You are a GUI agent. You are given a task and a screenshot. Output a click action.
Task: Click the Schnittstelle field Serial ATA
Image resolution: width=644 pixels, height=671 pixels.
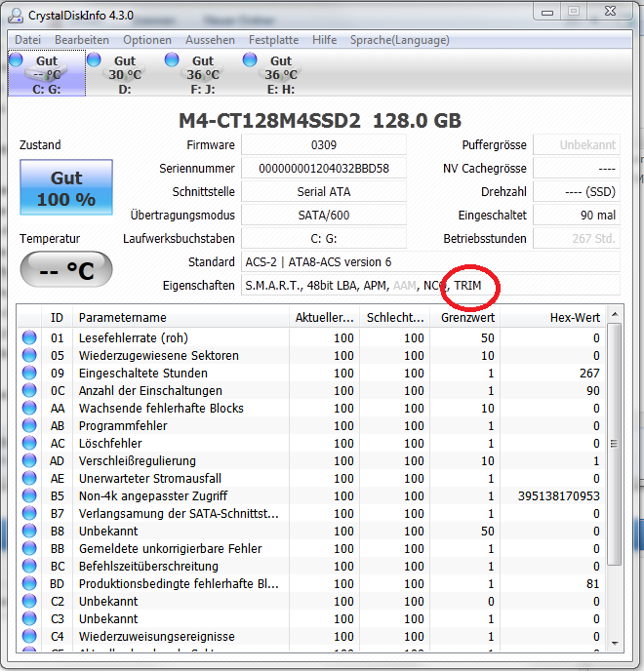(x=324, y=191)
